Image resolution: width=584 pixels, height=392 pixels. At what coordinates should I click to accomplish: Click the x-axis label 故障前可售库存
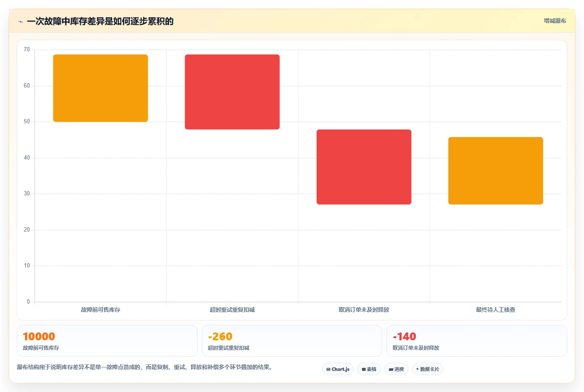tap(100, 310)
